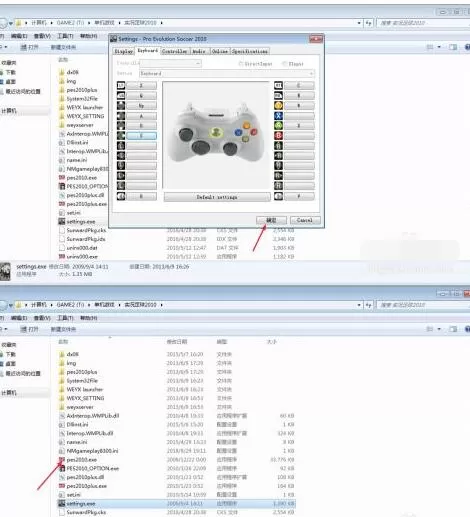Click the RT trigger icon in Settings
Image resolution: width=470 pixels, height=517 pixels.
point(278,86)
